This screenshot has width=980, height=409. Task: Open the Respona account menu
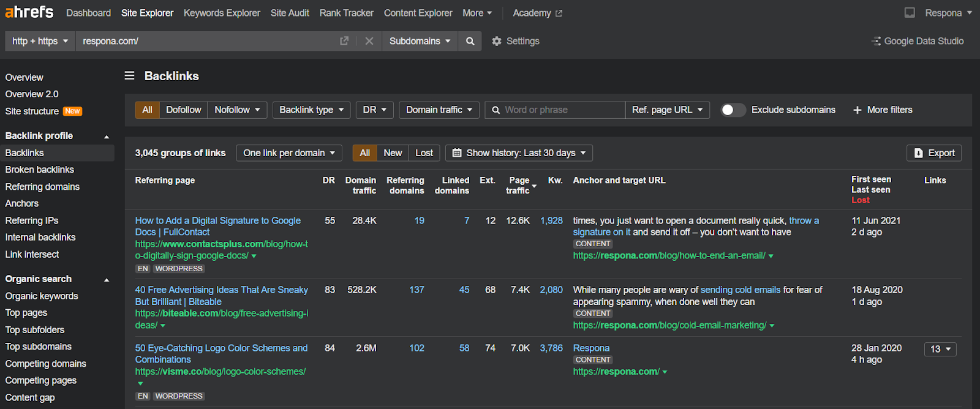coord(948,13)
